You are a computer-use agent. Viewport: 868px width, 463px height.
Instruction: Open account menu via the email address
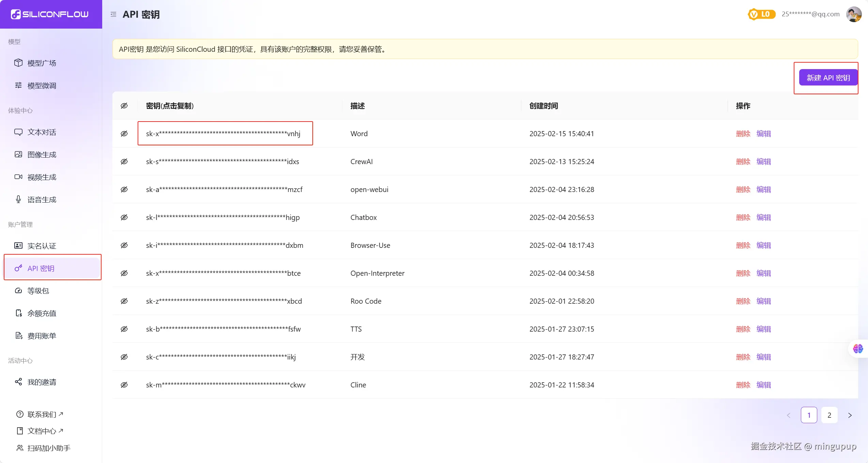[x=810, y=14]
